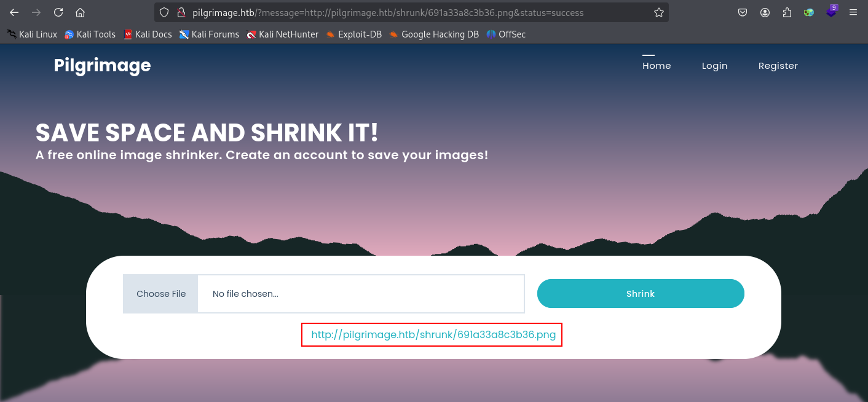Bookmark this page with the star icon

click(x=658, y=12)
